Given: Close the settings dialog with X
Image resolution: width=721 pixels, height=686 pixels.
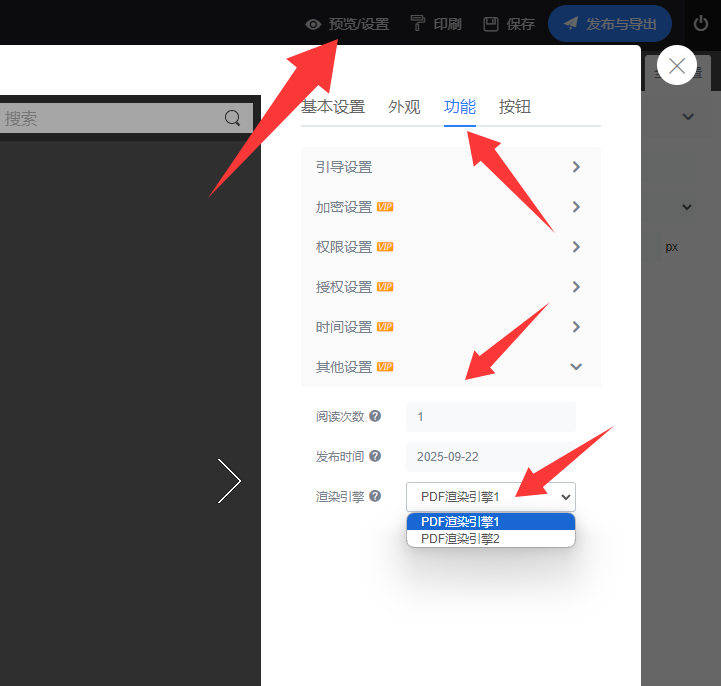Looking at the screenshot, I should point(677,66).
